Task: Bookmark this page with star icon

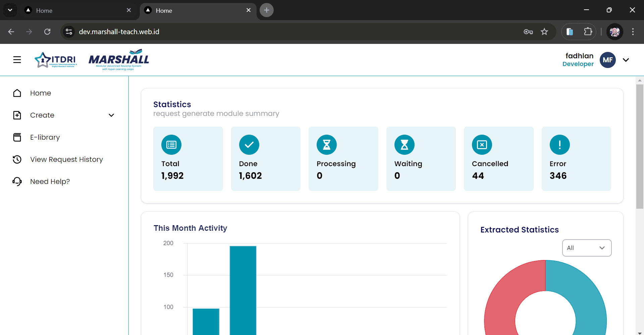Action: point(544,32)
